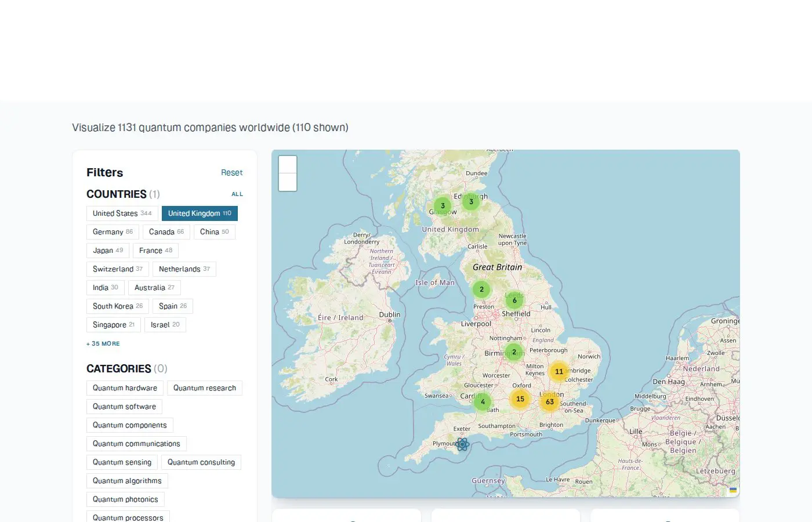Toggle the Switzerland country filter
This screenshot has width=812, height=522.
118,269
